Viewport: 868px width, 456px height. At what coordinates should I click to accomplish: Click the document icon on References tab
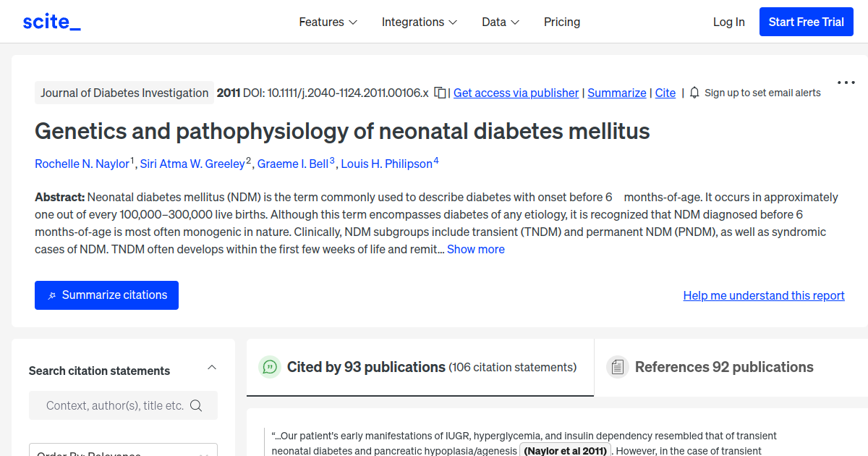pyautogui.click(x=618, y=367)
